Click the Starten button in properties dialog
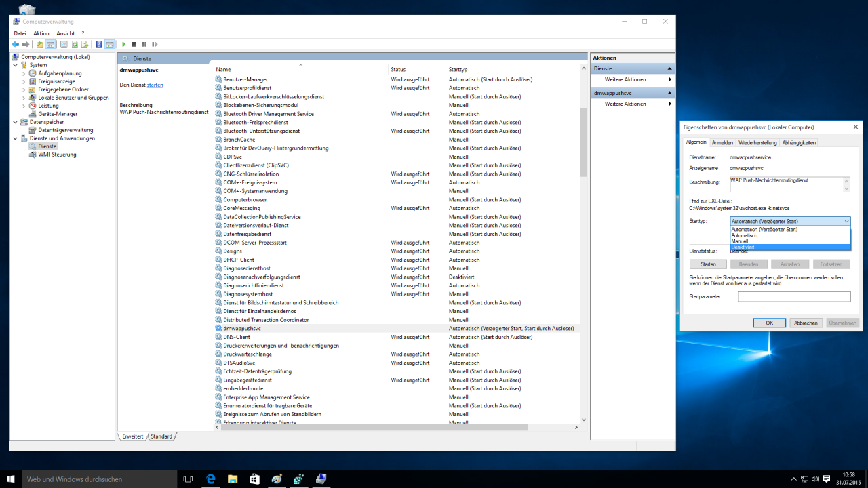 [x=708, y=264]
